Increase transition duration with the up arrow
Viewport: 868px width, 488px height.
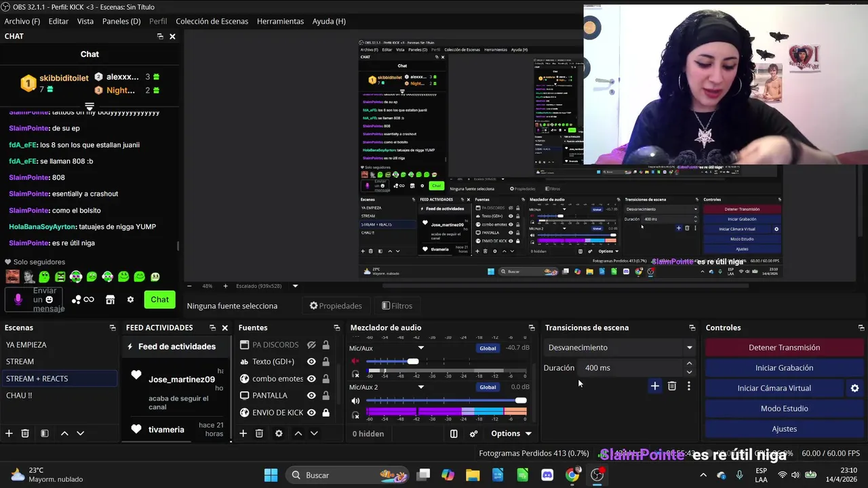(689, 363)
